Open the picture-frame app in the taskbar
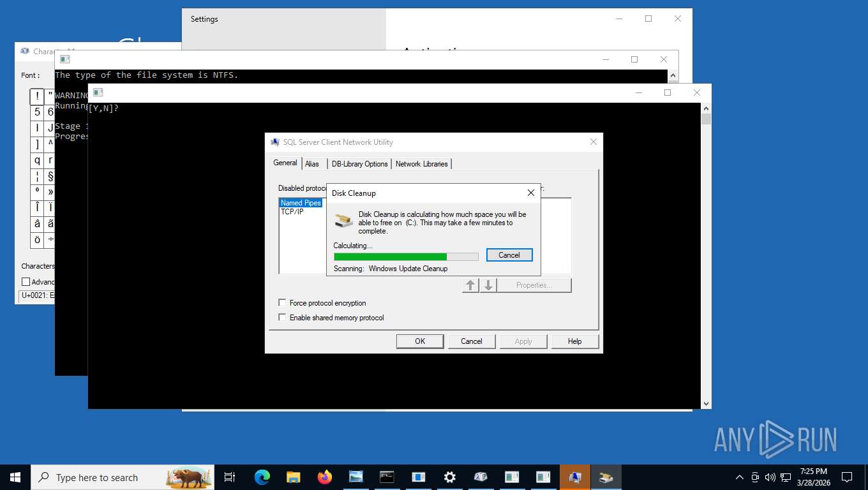The width and height of the screenshot is (868, 490). click(x=355, y=477)
